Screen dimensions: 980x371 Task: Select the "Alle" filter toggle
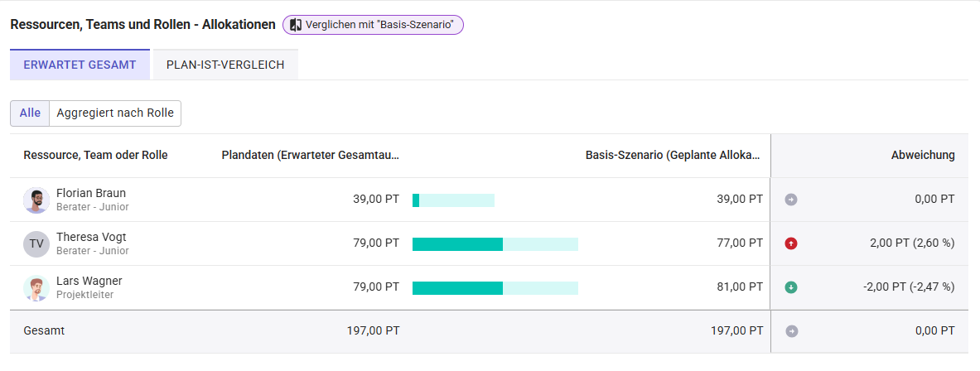pyautogui.click(x=30, y=113)
